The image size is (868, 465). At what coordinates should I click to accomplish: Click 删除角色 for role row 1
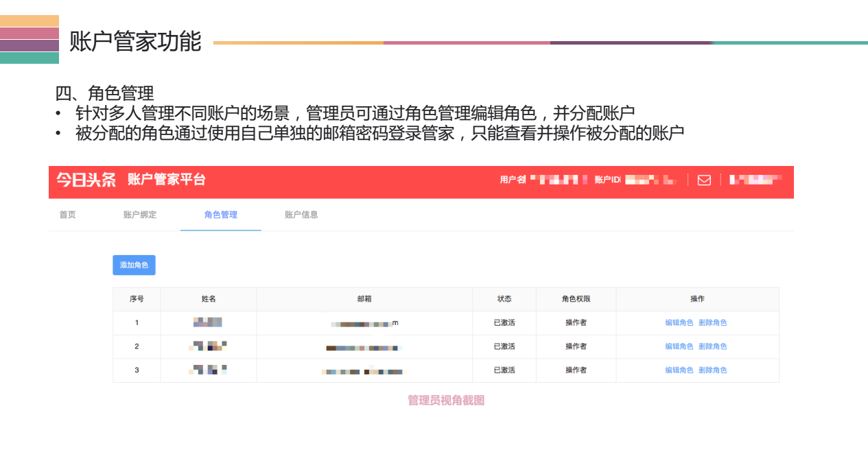[x=712, y=322]
